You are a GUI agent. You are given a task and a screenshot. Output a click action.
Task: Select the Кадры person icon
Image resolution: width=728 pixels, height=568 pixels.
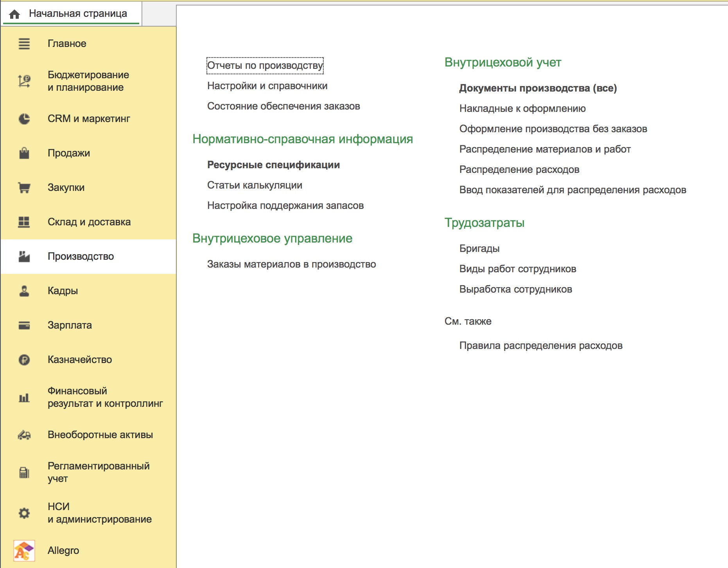(x=24, y=291)
